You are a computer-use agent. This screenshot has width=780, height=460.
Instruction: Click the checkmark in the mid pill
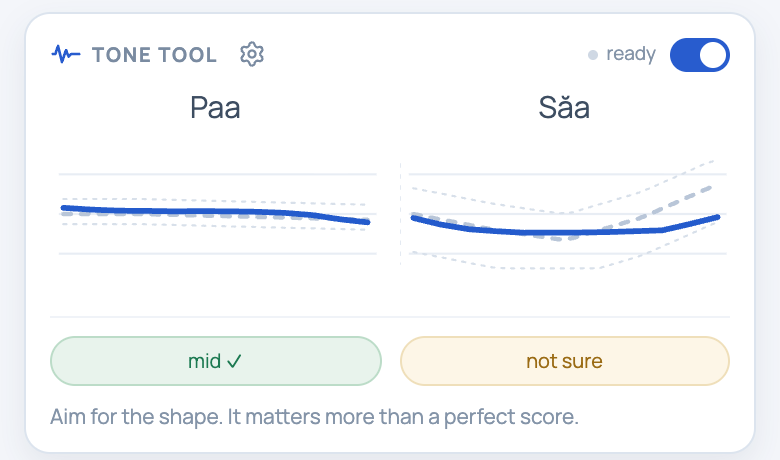coord(234,361)
